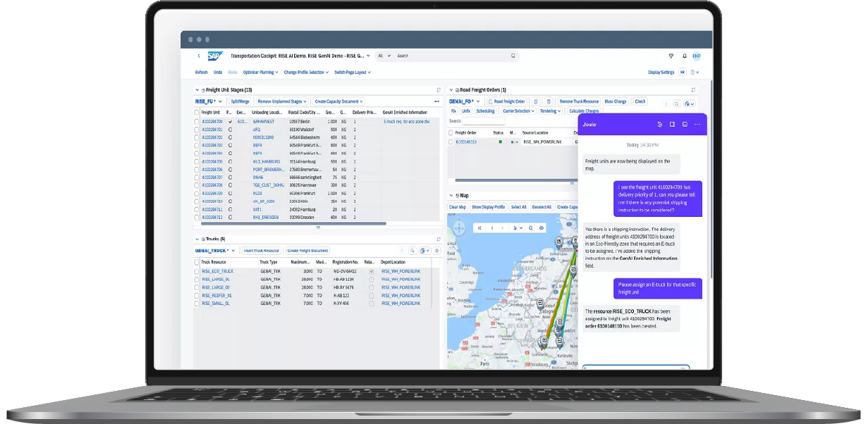The image size is (868, 424).
Task: Open the magnifier search icon in the Trucks panel
Action: point(412,251)
